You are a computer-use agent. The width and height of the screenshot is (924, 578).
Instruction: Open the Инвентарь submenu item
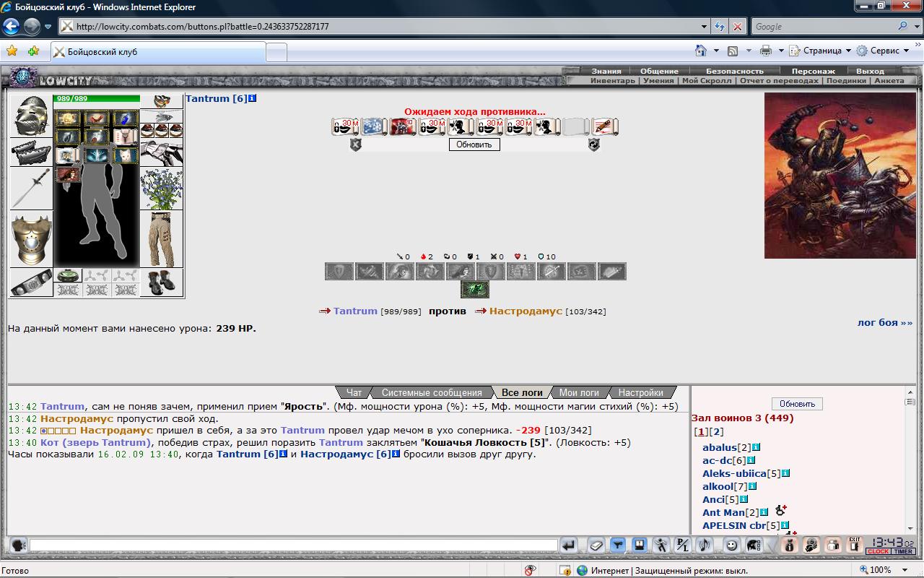[613, 80]
